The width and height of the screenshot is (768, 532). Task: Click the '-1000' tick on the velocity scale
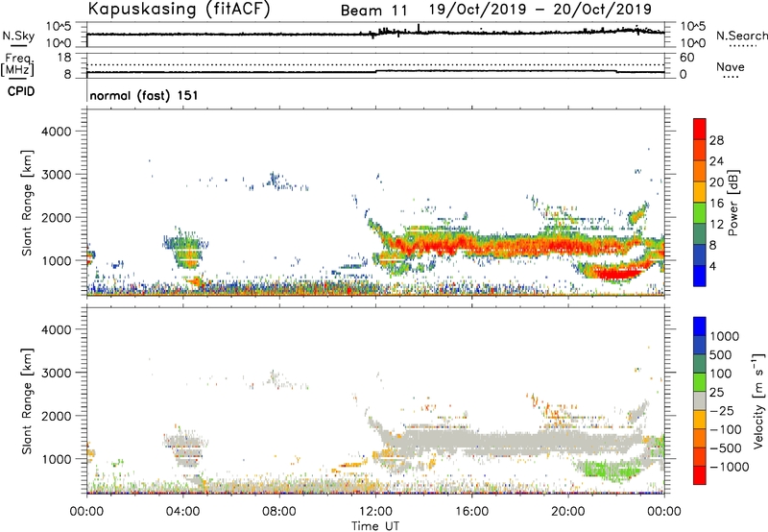730,467
